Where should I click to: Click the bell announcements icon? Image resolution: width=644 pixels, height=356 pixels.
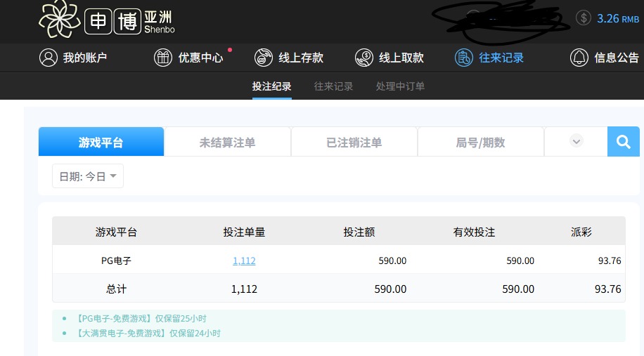click(x=579, y=58)
